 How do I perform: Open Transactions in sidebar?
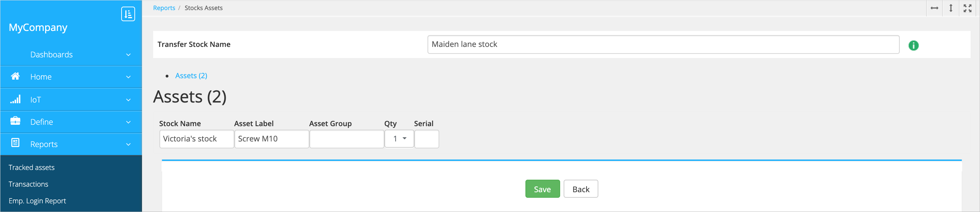pyautogui.click(x=28, y=184)
